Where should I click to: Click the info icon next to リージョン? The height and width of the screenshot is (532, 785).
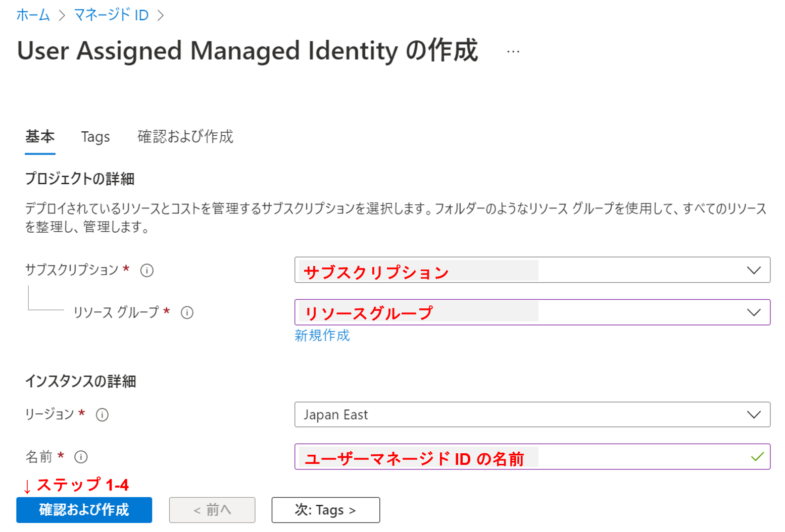pos(103,415)
